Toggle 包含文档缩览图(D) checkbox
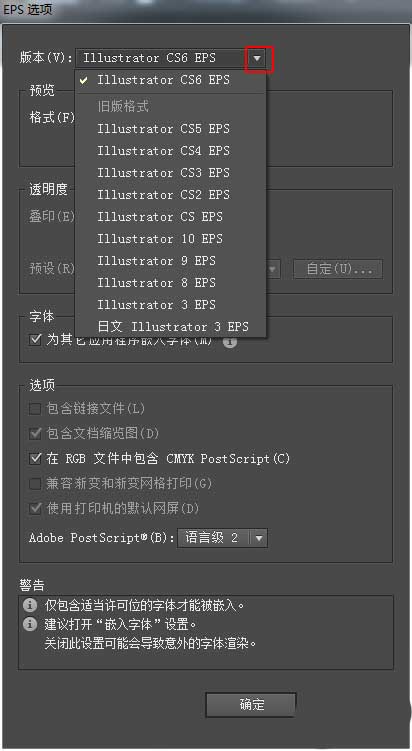The image size is (412, 751). (x=35, y=433)
